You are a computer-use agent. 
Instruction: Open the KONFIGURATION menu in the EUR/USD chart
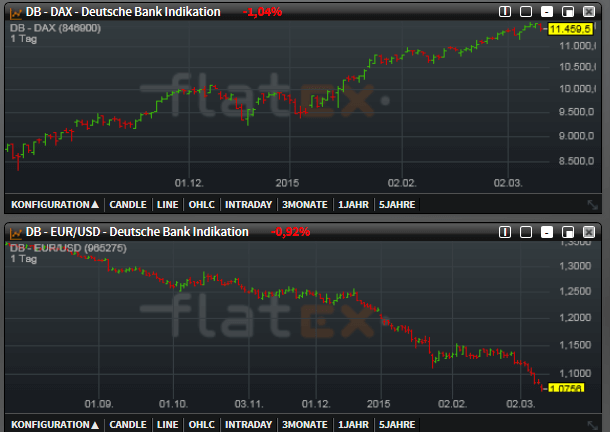[x=55, y=425]
